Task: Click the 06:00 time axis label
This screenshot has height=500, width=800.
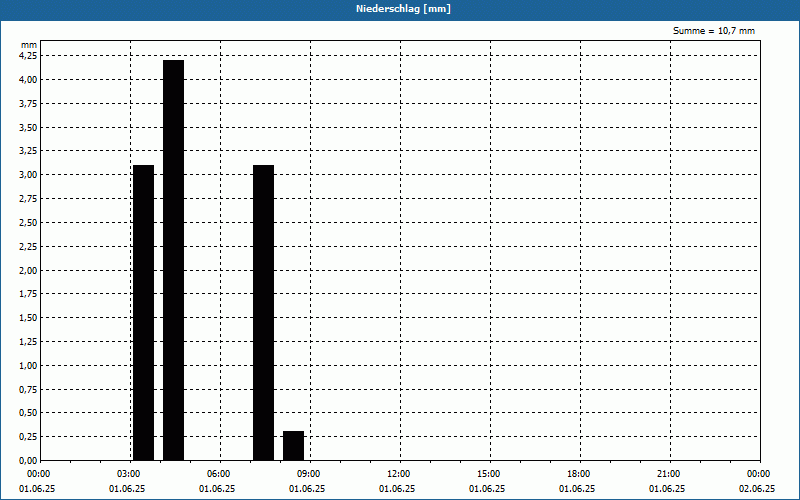Action: pos(219,474)
